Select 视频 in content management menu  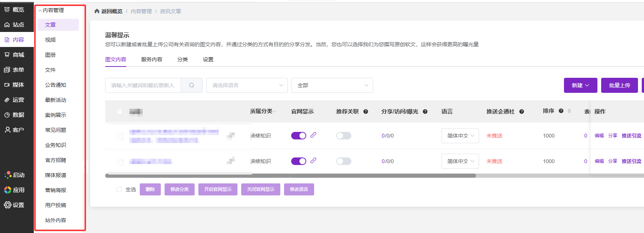[50, 40]
